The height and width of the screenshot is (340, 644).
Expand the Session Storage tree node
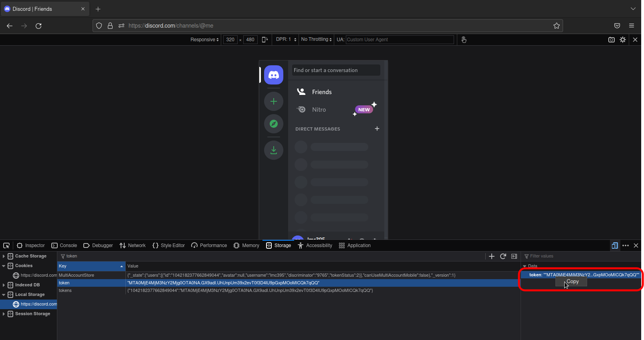point(4,314)
